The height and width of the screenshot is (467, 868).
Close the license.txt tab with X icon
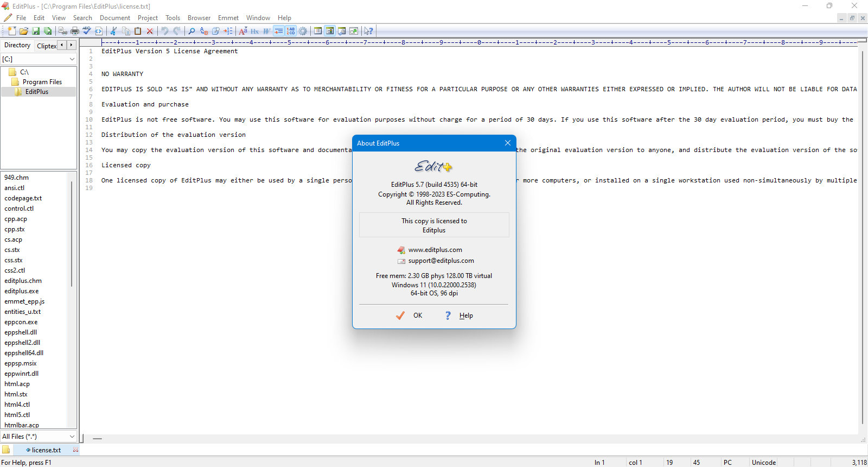click(75, 450)
